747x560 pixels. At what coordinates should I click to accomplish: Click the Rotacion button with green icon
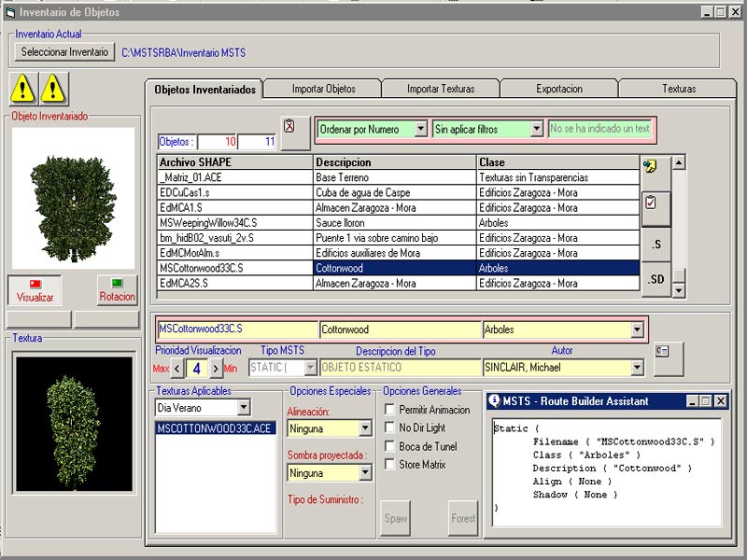[117, 291]
